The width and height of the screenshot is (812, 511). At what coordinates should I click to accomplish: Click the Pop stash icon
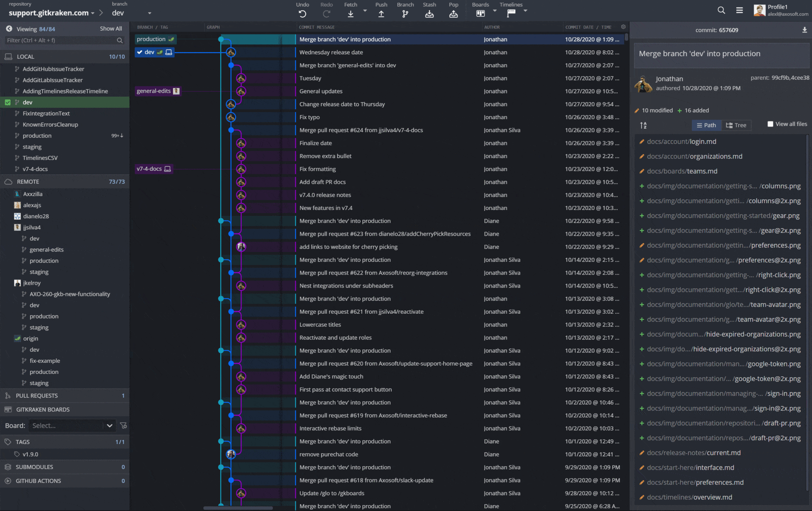[x=454, y=14]
